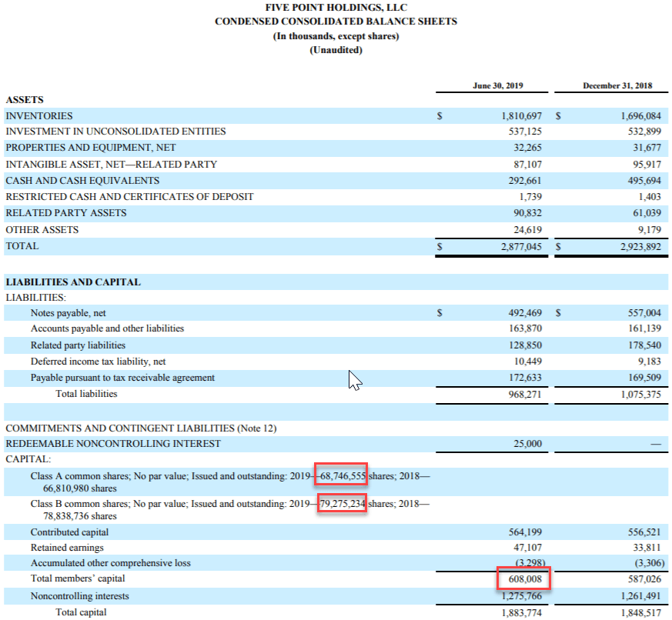Select total capital value 1,883,774
This screenshot has height=620, width=672.
point(522,613)
